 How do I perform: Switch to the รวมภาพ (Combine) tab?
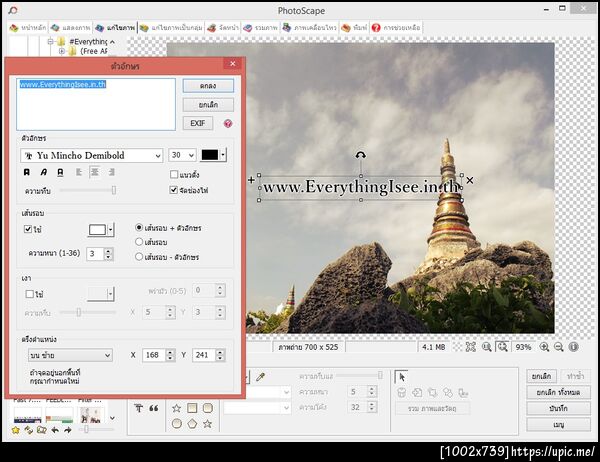click(261, 28)
